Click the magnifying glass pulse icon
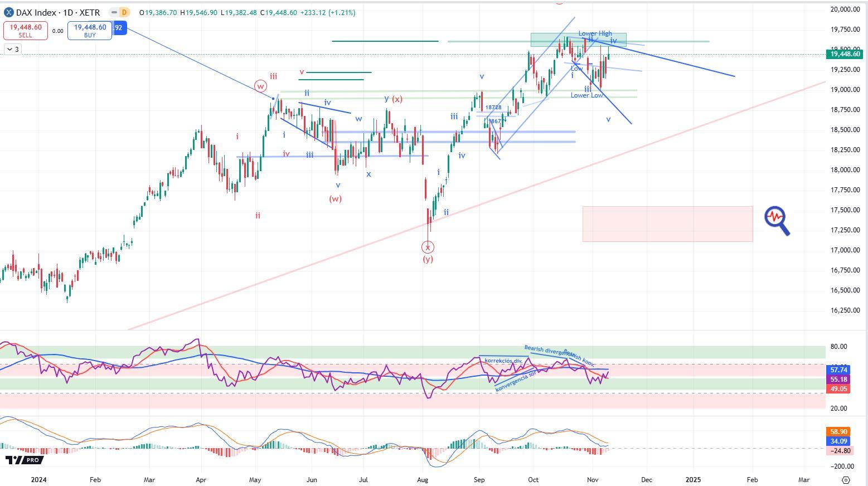This screenshot has height=486, width=868. tap(777, 220)
